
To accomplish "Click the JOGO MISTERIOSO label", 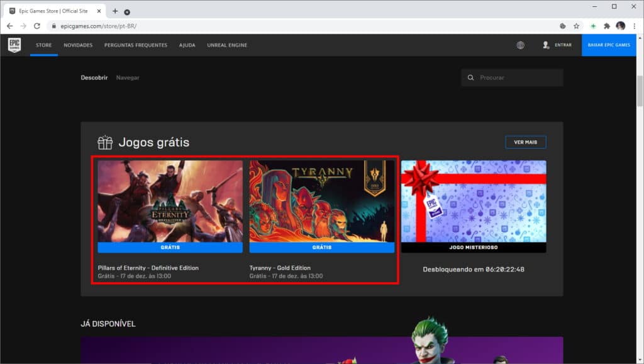I will pyautogui.click(x=474, y=247).
